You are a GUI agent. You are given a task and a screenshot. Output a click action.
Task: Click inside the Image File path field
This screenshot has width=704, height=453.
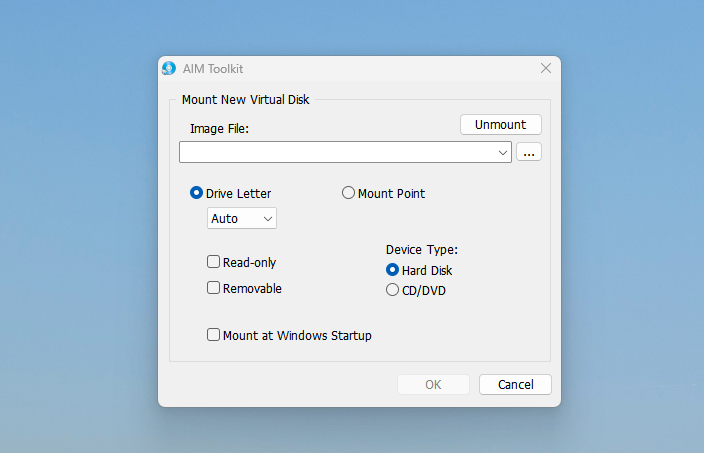(x=338, y=152)
